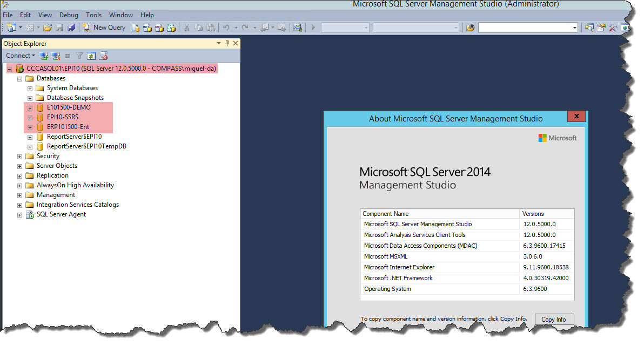Click the Undo arrow icon
This screenshot has width=644, height=346.
click(x=226, y=28)
